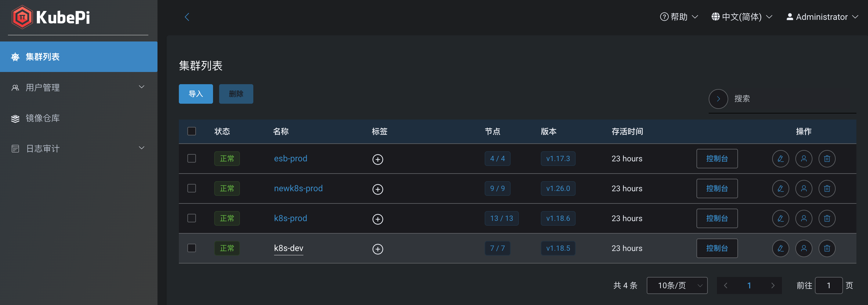This screenshot has height=305, width=868.
Task: Click the go-to page number field
Action: point(828,285)
